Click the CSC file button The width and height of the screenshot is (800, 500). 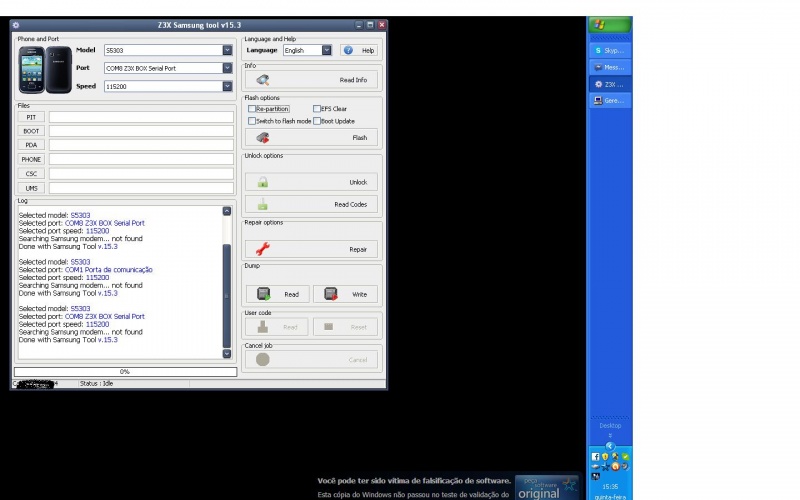pyautogui.click(x=31, y=173)
